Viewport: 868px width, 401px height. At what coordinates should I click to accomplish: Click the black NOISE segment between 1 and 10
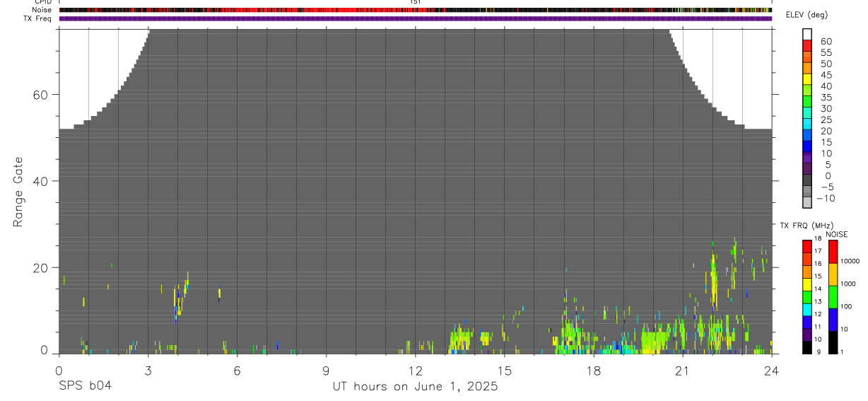coord(833,342)
